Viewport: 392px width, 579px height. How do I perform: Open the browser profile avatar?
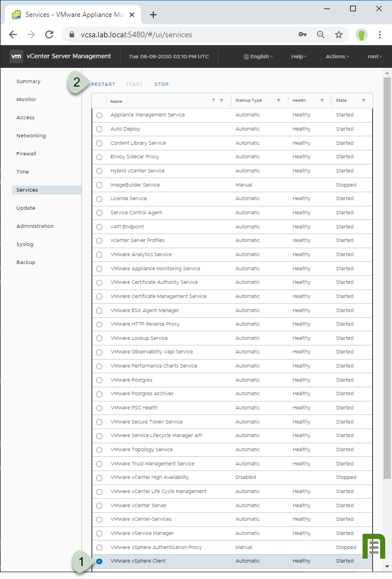coord(361,34)
